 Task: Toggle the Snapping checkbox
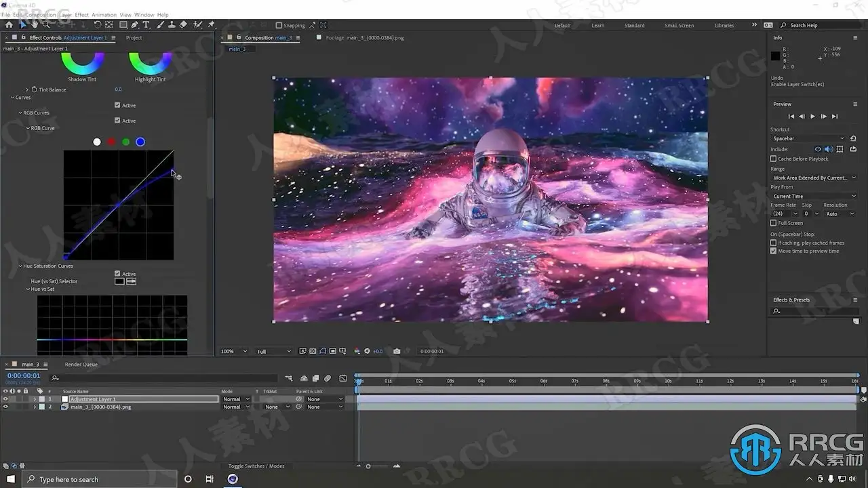279,26
